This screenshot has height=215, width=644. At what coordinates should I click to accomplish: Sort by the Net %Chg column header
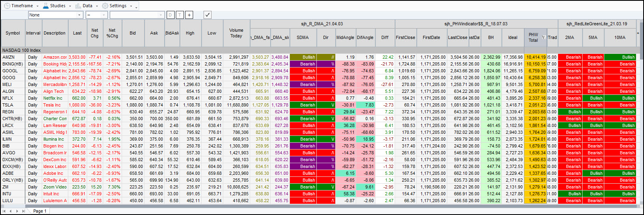point(112,33)
